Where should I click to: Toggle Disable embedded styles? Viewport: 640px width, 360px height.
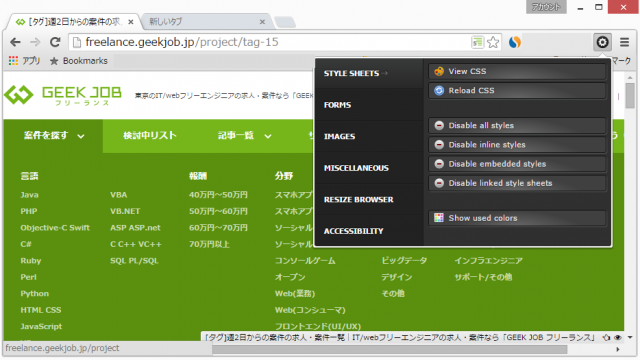click(517, 164)
